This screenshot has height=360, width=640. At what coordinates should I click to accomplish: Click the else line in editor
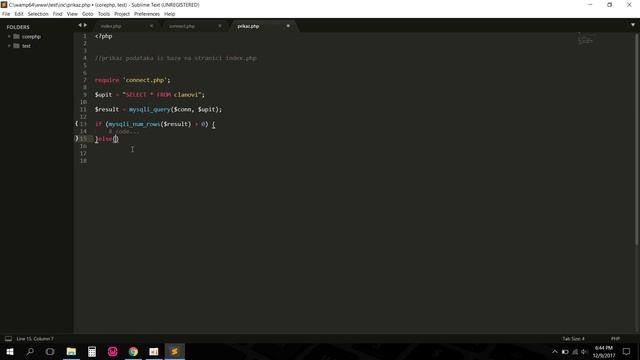click(107, 139)
